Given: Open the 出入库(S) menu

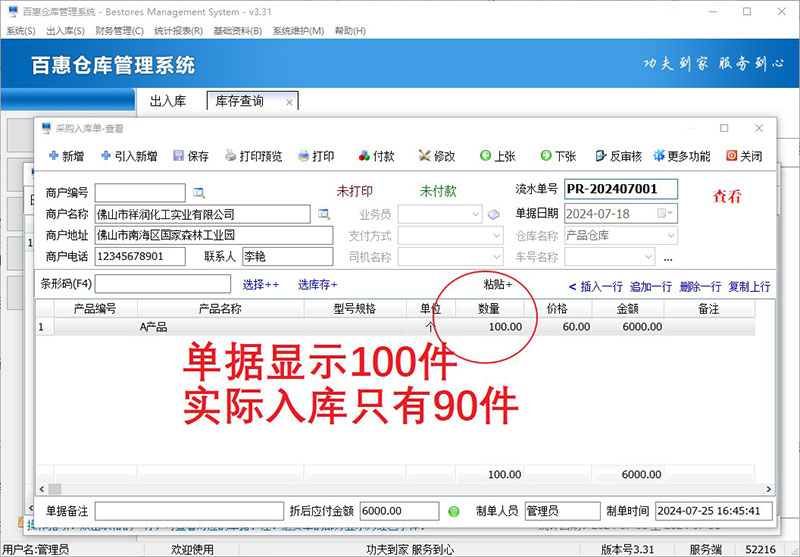Looking at the screenshot, I should pyautogui.click(x=65, y=31).
